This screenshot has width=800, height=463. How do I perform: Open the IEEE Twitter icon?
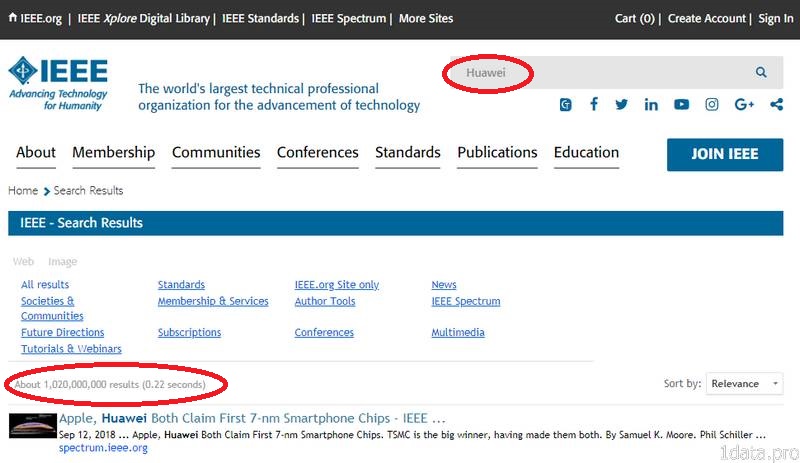[x=621, y=105]
